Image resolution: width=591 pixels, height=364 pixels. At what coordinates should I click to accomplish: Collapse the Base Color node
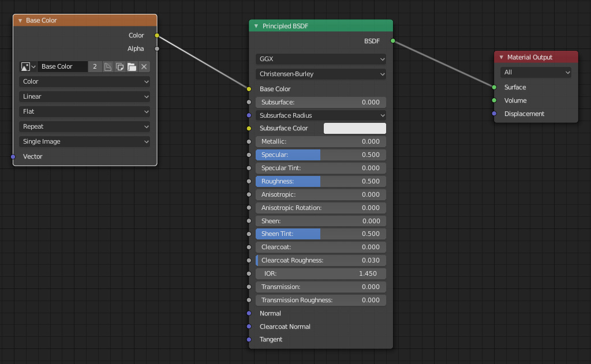click(x=20, y=20)
